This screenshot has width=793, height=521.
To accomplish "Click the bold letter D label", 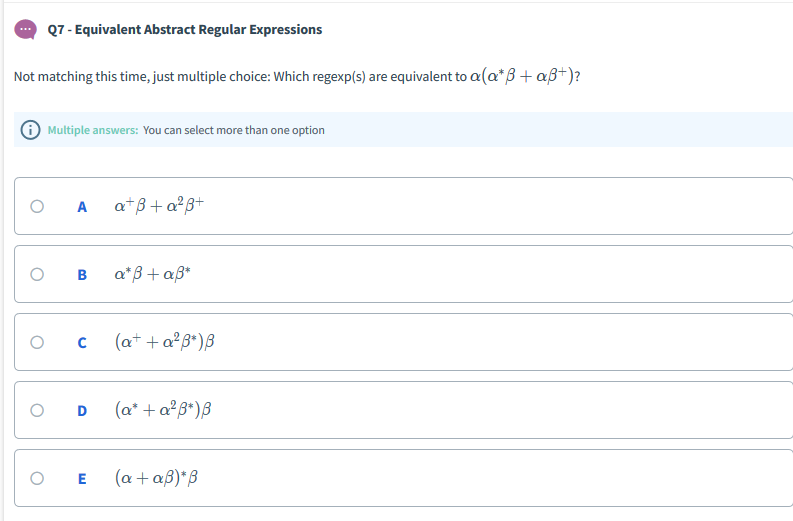I will (82, 410).
